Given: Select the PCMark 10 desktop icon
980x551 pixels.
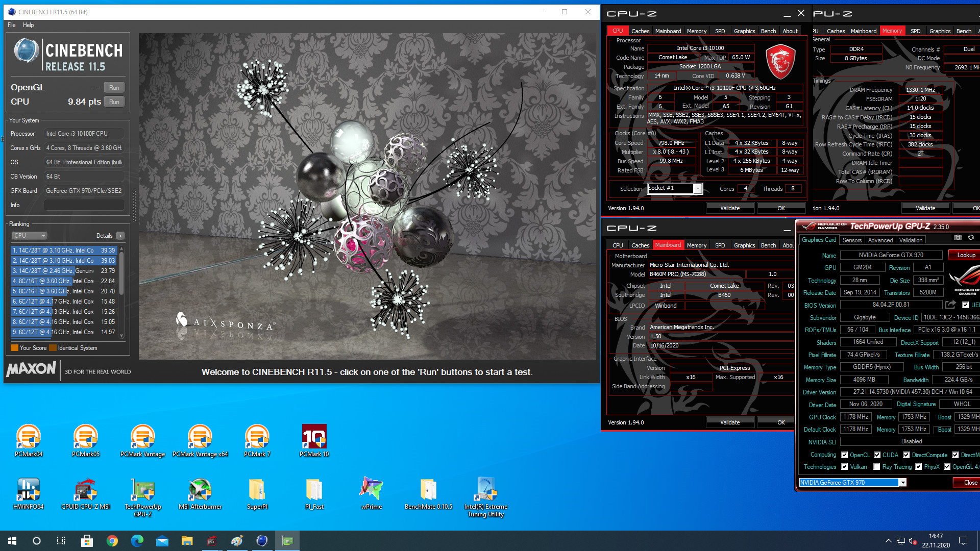Looking at the screenshot, I should tap(314, 441).
